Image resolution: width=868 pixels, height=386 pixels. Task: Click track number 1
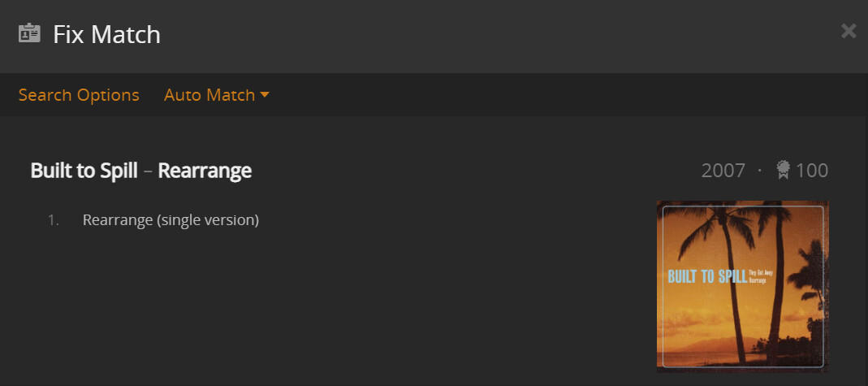[54, 220]
